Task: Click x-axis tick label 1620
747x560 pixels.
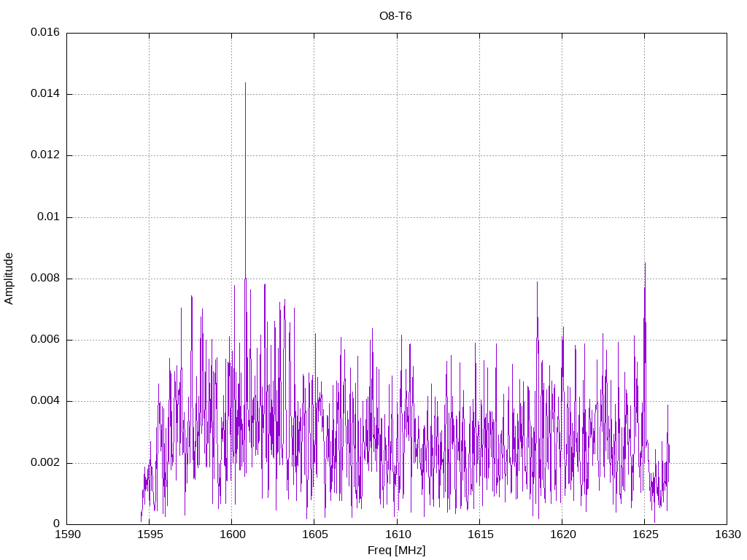Action: pos(562,534)
